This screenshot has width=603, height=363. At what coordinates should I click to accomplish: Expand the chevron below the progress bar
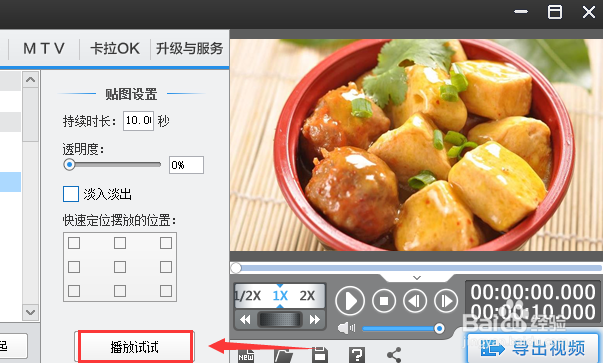[417, 278]
